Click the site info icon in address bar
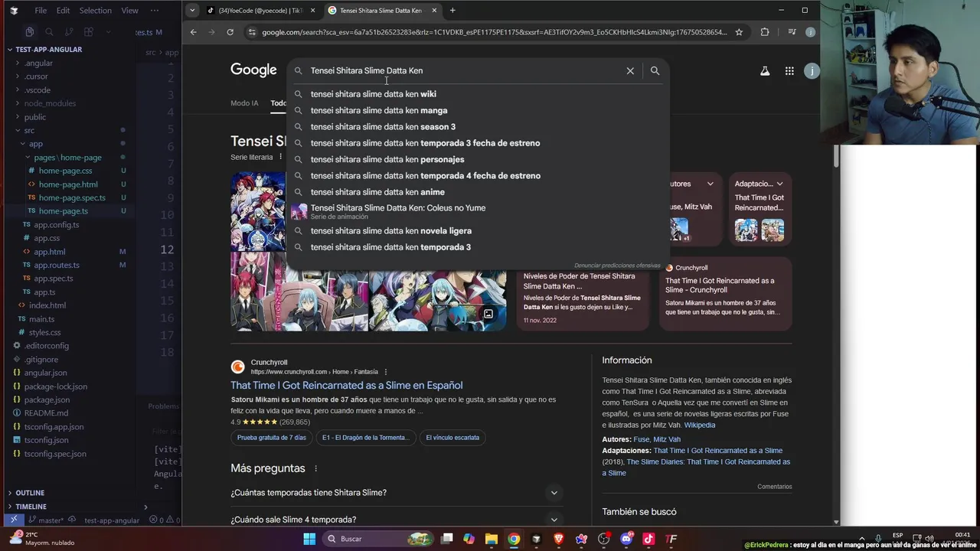 click(x=251, y=32)
